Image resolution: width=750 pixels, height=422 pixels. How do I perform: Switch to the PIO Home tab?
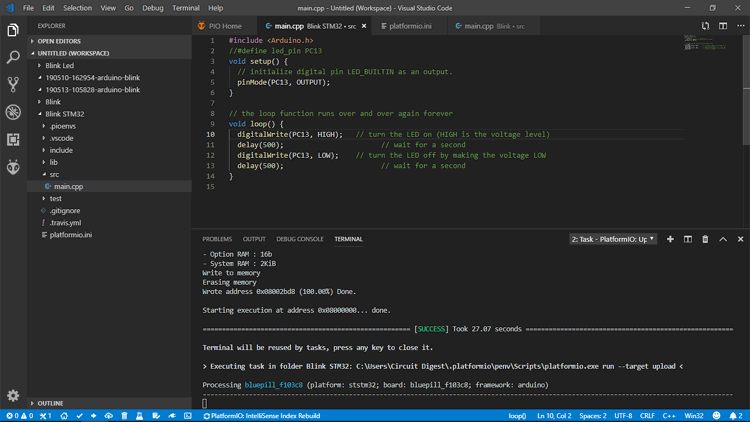pos(224,26)
